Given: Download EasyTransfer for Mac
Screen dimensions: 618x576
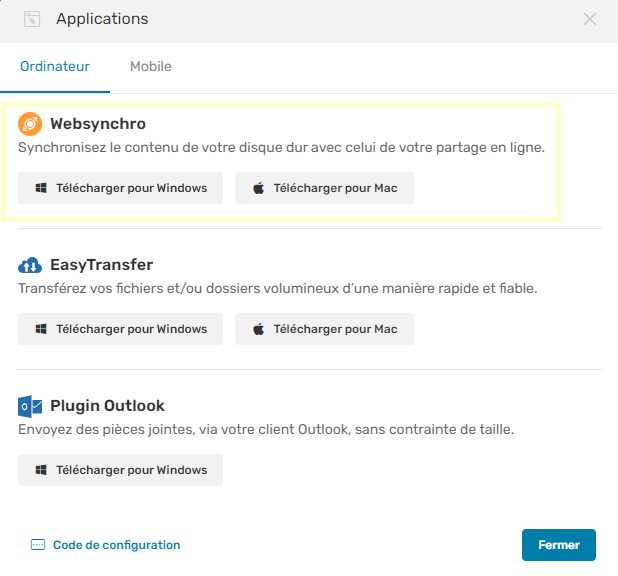Looking at the screenshot, I should (324, 329).
